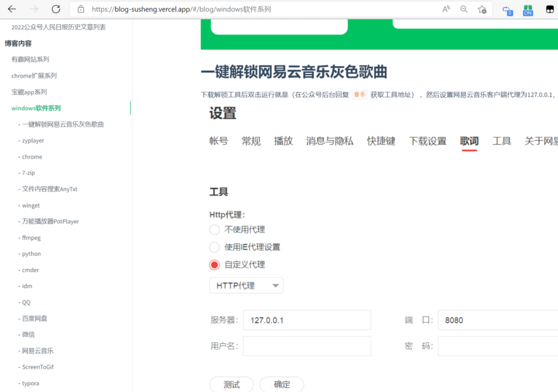Viewport: 558px width, 392px height.
Task: Jump to 一键解锁网易云音乐灰色歌曲 section in sidebar
Action: (x=63, y=124)
